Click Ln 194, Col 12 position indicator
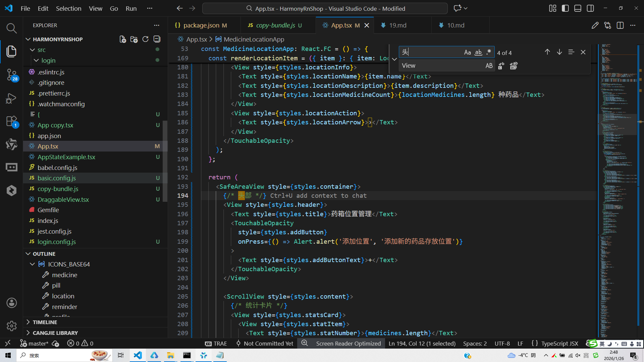644x362 pixels. point(422,343)
